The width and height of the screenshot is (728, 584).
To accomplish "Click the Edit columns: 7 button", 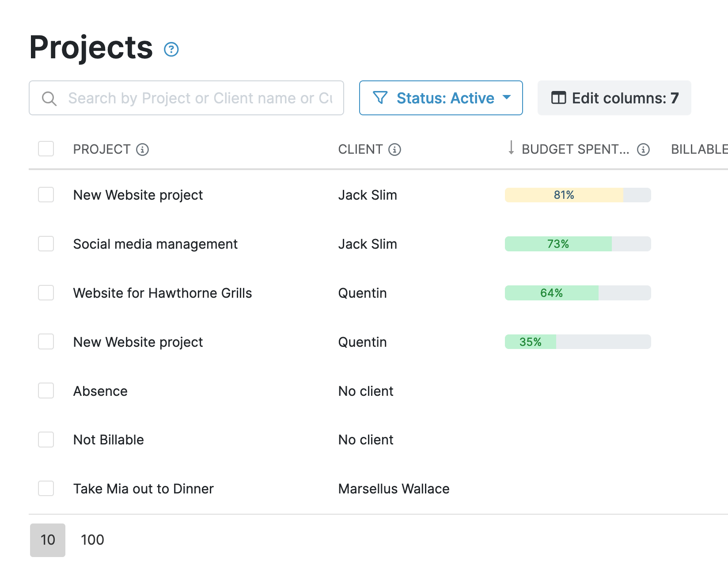I will pos(614,98).
